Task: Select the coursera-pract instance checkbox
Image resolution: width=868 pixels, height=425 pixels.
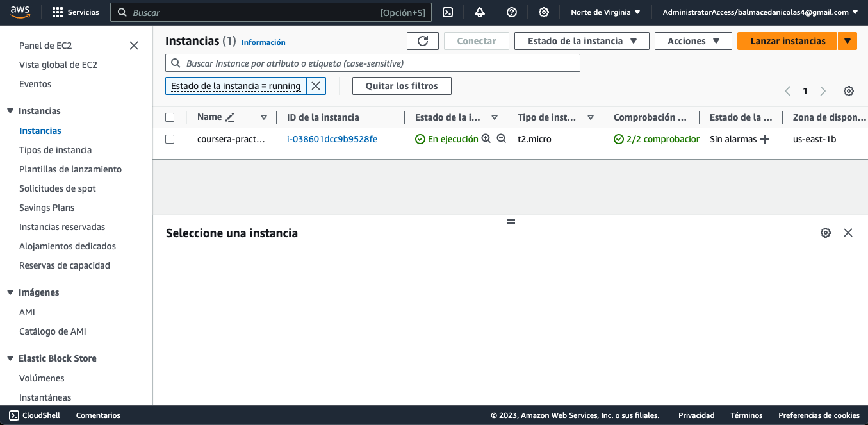Action: (170, 139)
